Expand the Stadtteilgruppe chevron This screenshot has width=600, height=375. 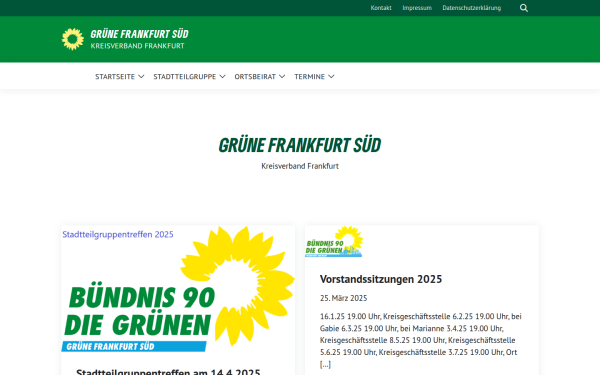222,77
